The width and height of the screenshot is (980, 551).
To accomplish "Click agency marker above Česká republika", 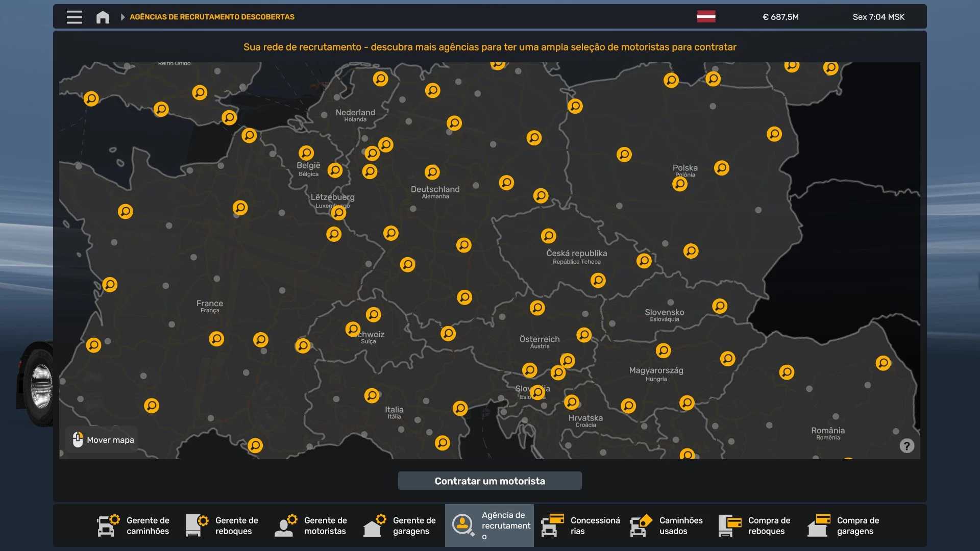I will 548,236.
